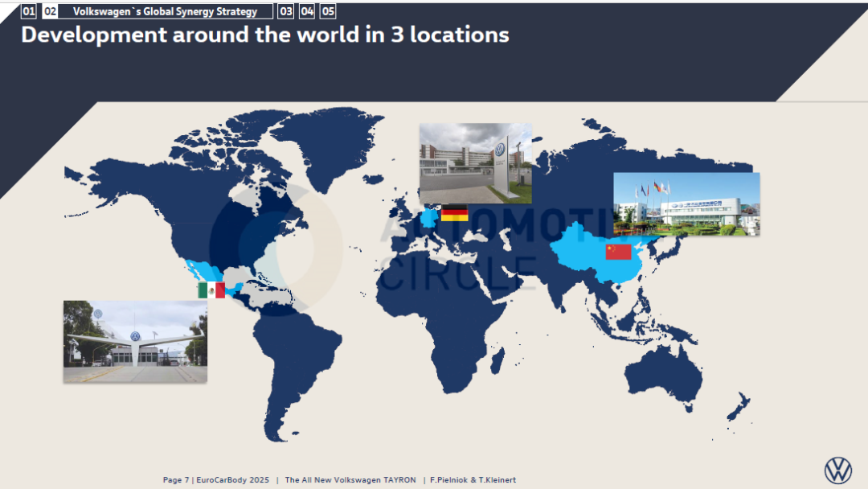The width and height of the screenshot is (868, 489).
Task: Click the German flag icon
Action: tap(454, 213)
